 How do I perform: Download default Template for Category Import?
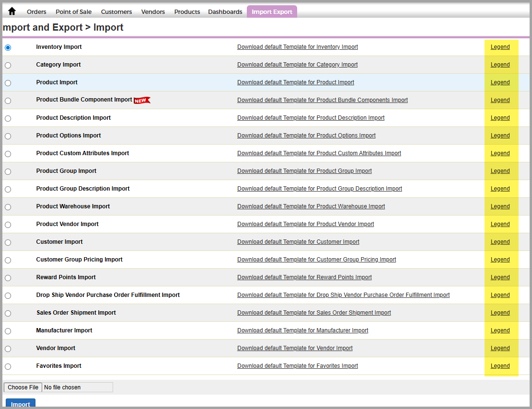tap(297, 65)
